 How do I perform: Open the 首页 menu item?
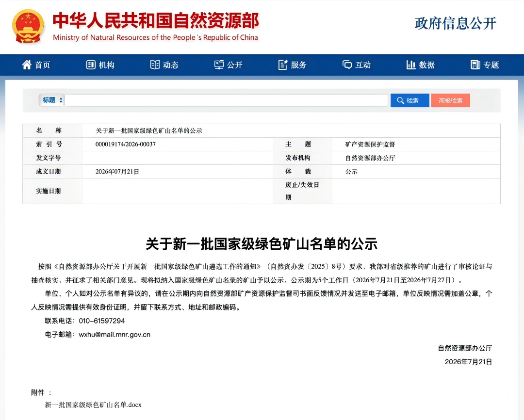36,65
